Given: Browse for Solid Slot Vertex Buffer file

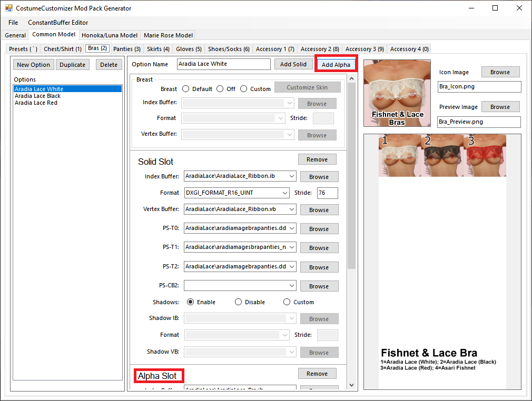Looking at the screenshot, I should click(319, 210).
